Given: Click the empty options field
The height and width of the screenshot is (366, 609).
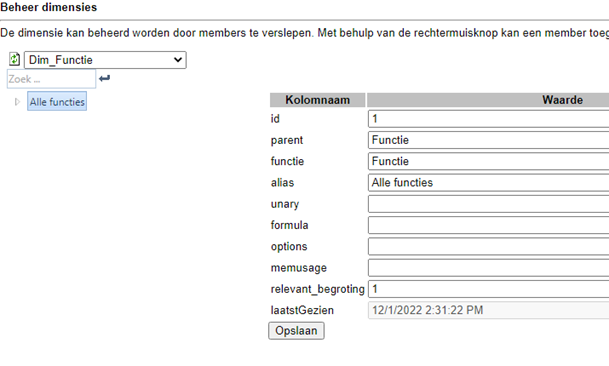Looking at the screenshot, I should click(x=489, y=246).
